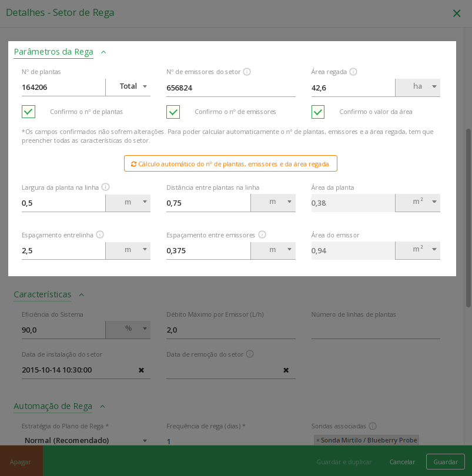
Task: Click Automação de Rega section heading
Action: (53, 406)
